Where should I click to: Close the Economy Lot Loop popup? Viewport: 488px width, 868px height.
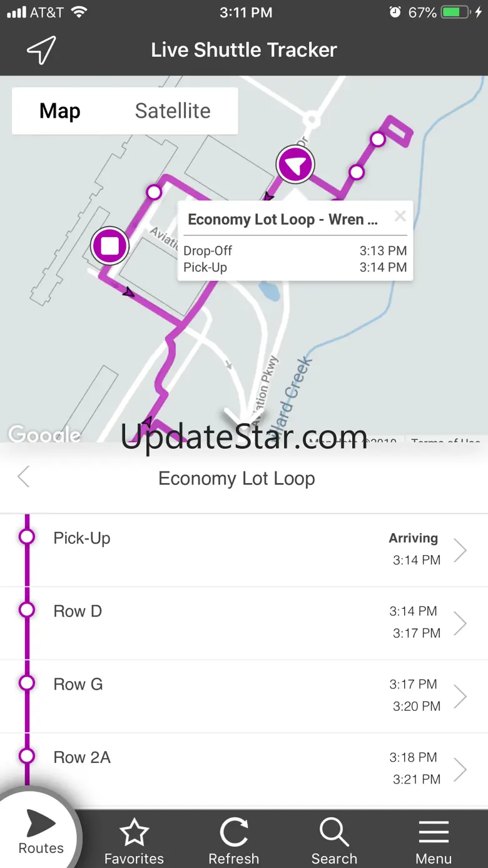400,217
